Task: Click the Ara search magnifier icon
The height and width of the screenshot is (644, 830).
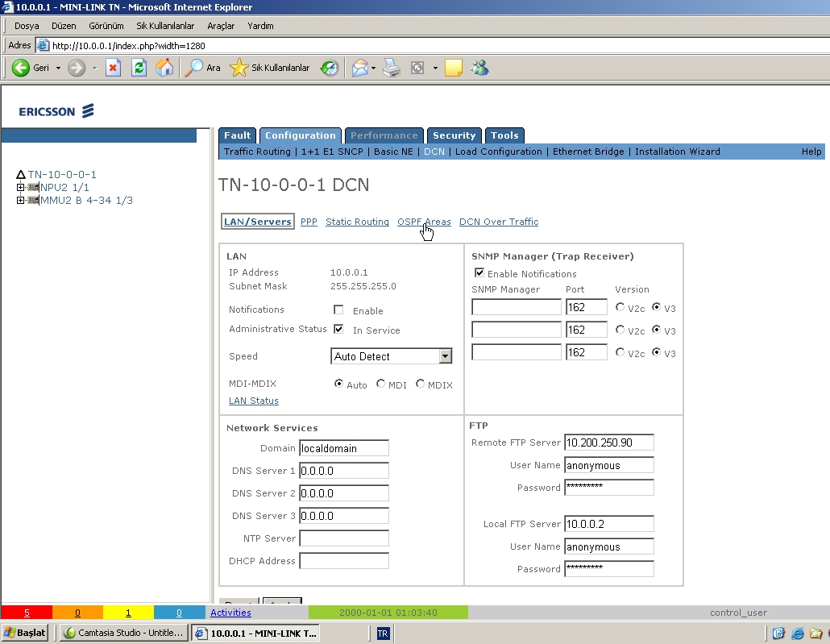Action: 194,68
